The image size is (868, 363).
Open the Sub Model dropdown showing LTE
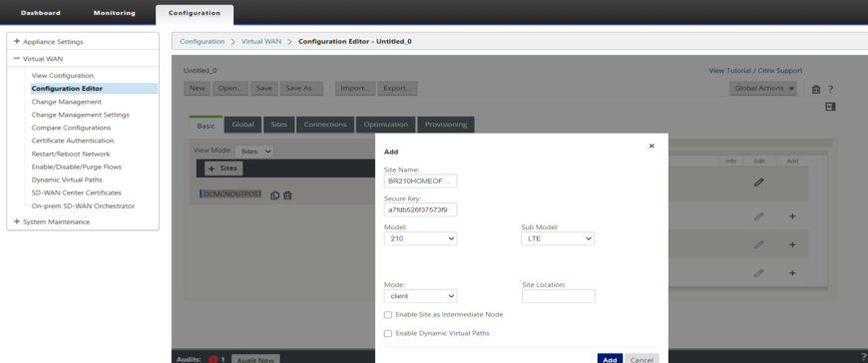558,238
